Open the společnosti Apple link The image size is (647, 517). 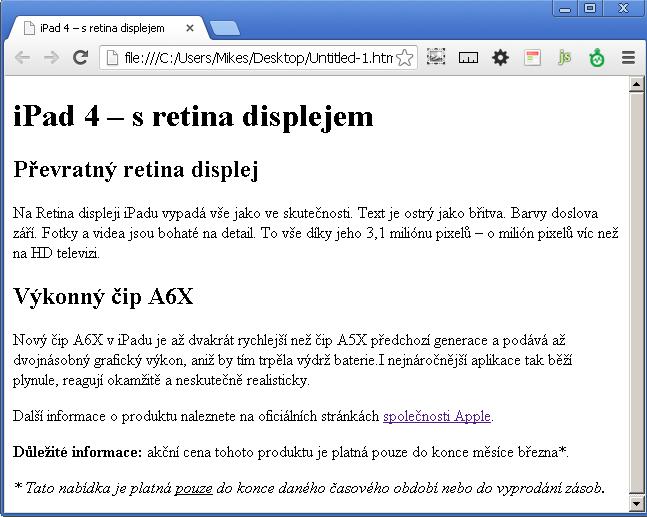click(x=437, y=416)
